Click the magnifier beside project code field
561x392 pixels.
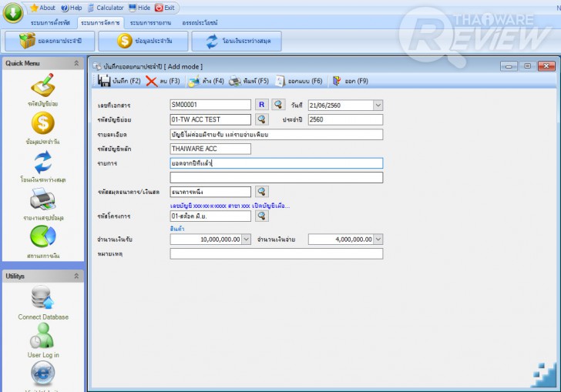tap(261, 216)
